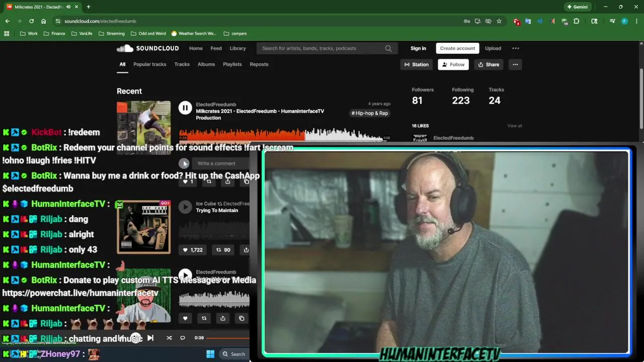Open the Chrome extensions puzzle icon
Screen dimensions: 644x362
[577, 21]
